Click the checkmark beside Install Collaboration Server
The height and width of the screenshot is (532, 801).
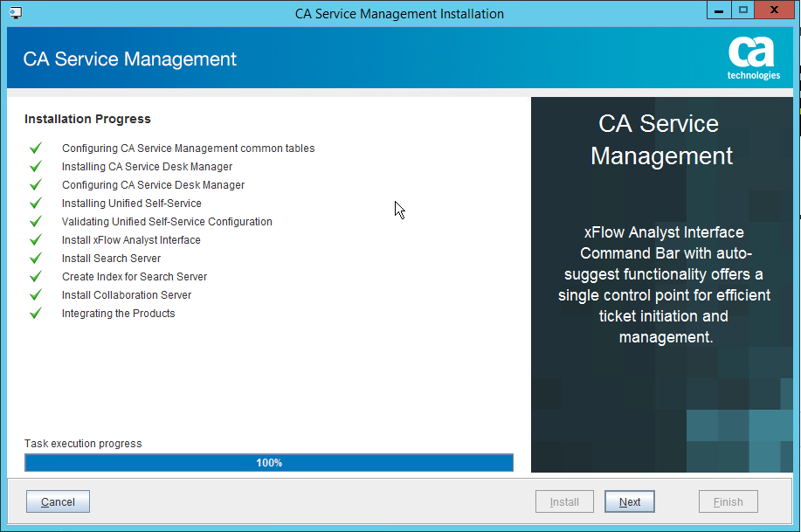click(x=35, y=294)
